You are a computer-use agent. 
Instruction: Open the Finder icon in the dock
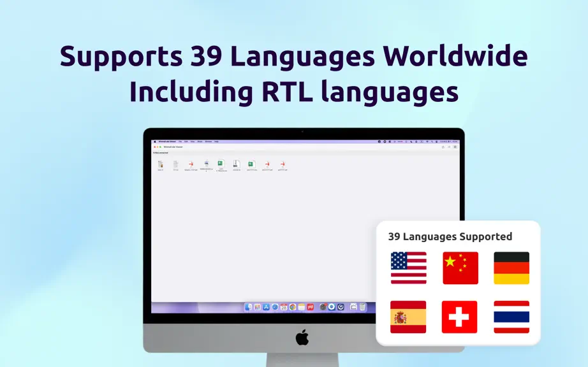248,307
